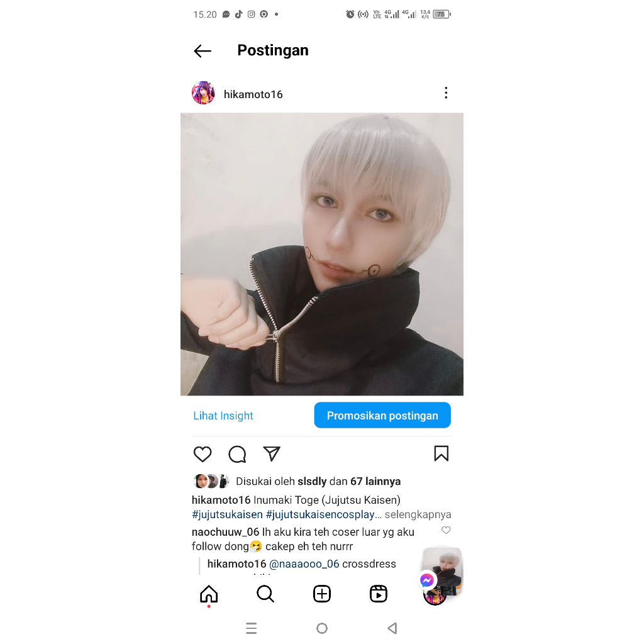Open the Reels tab icon

coord(378,594)
